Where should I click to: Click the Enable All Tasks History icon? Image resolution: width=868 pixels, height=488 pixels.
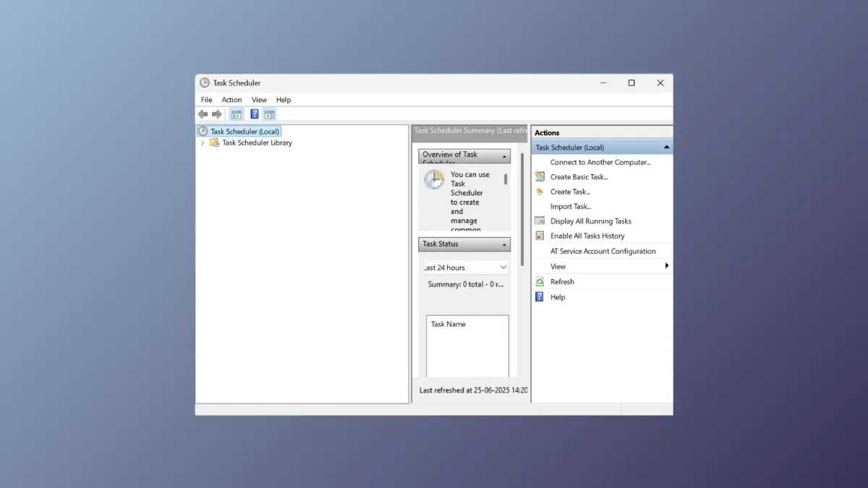coord(540,236)
